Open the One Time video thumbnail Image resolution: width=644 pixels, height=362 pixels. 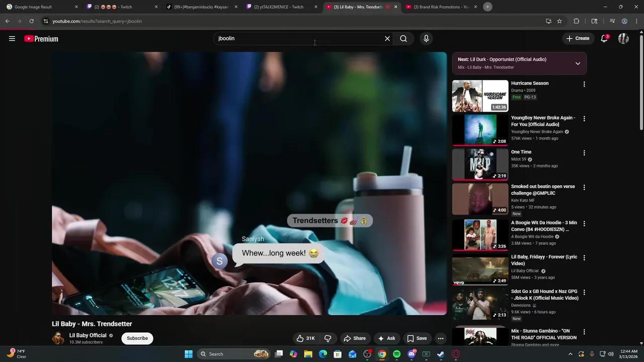pyautogui.click(x=480, y=164)
